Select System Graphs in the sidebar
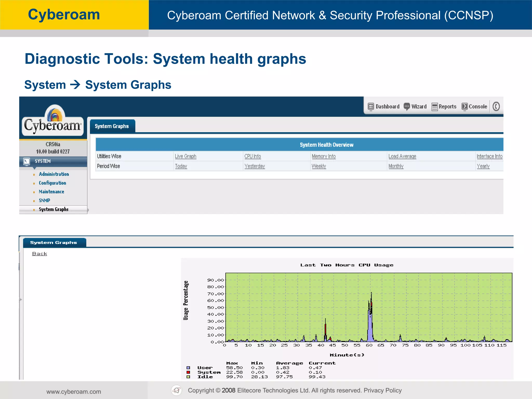 pyautogui.click(x=54, y=209)
